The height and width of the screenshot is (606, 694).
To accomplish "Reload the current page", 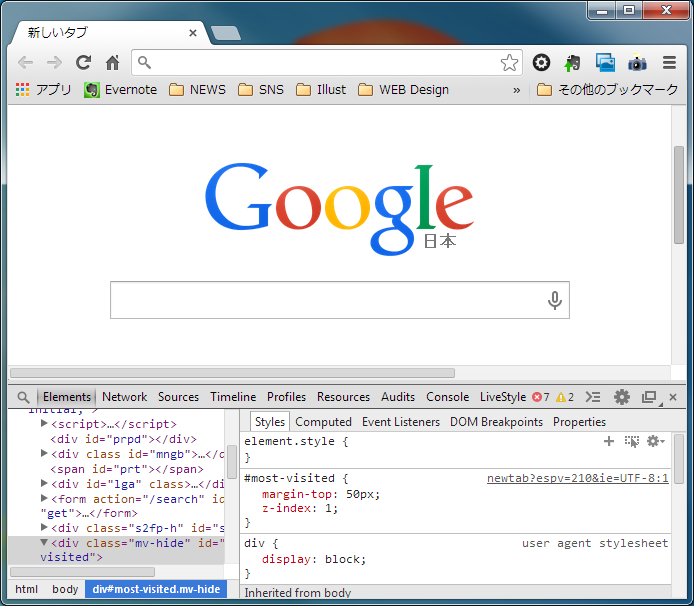I will (x=83, y=63).
